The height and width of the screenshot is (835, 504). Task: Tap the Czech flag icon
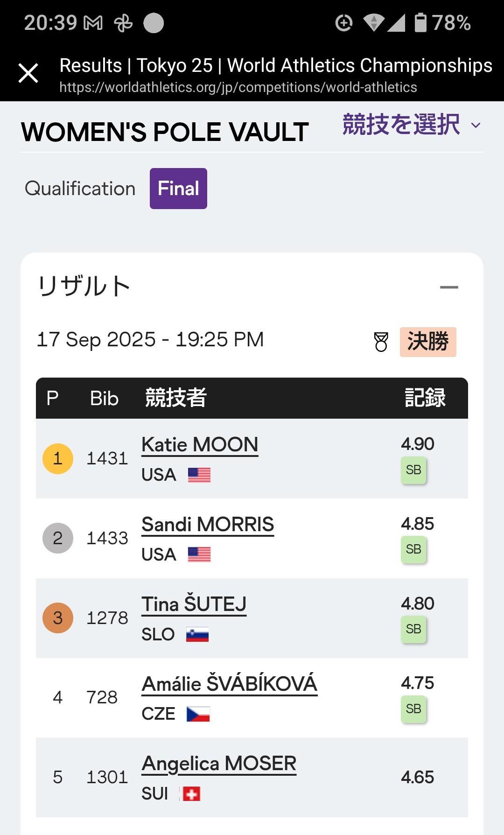tap(198, 714)
